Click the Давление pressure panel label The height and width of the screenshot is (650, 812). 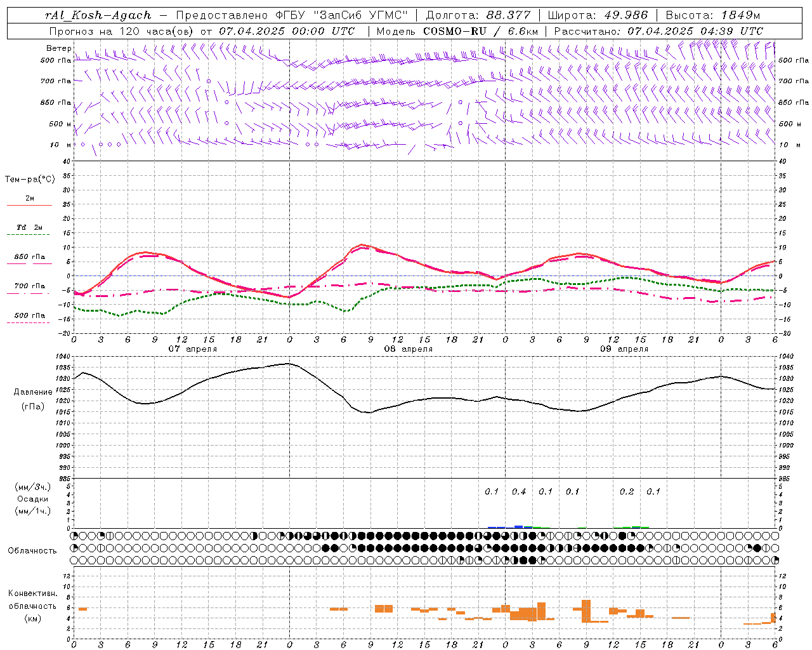click(33, 392)
